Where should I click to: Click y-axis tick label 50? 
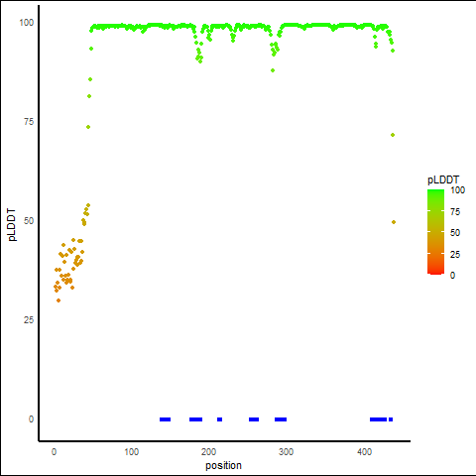coord(29,221)
